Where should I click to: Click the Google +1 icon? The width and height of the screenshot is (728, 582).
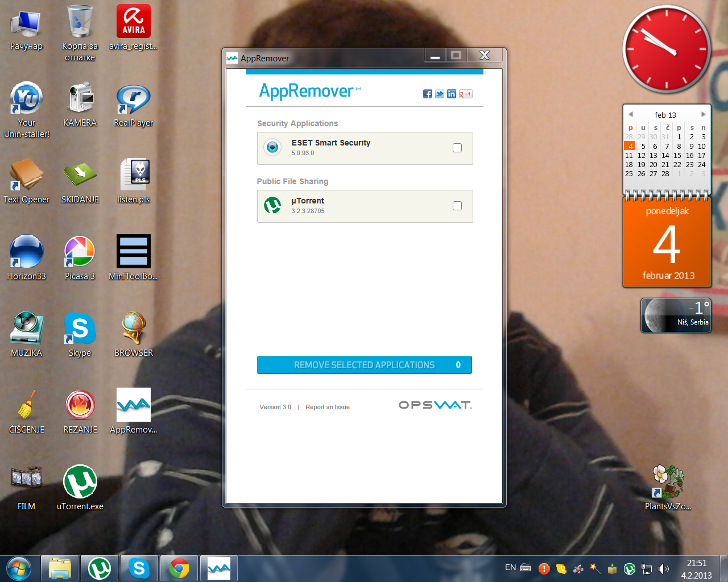pos(466,94)
